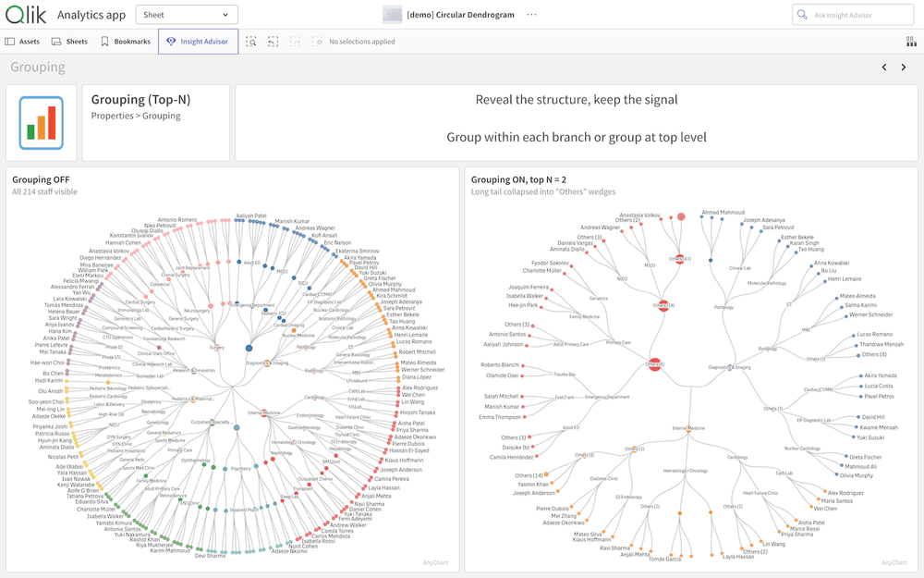Open Bookmarks
924x578 pixels.
click(x=126, y=42)
